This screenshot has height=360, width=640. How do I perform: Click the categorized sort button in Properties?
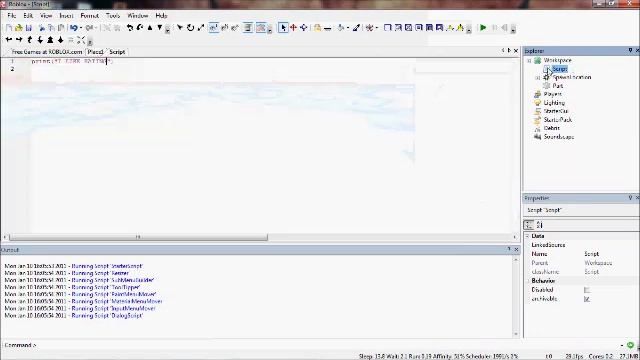529,225
